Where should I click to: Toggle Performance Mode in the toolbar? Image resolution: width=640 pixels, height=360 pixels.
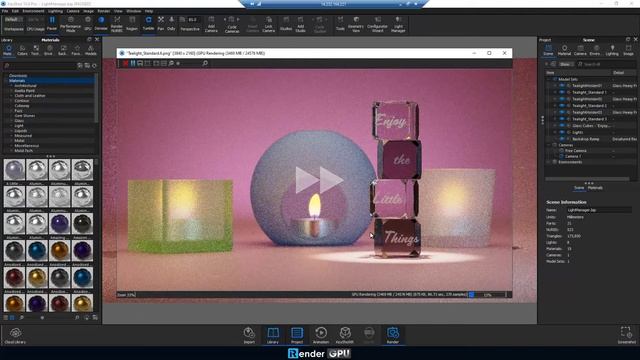(x=71, y=24)
